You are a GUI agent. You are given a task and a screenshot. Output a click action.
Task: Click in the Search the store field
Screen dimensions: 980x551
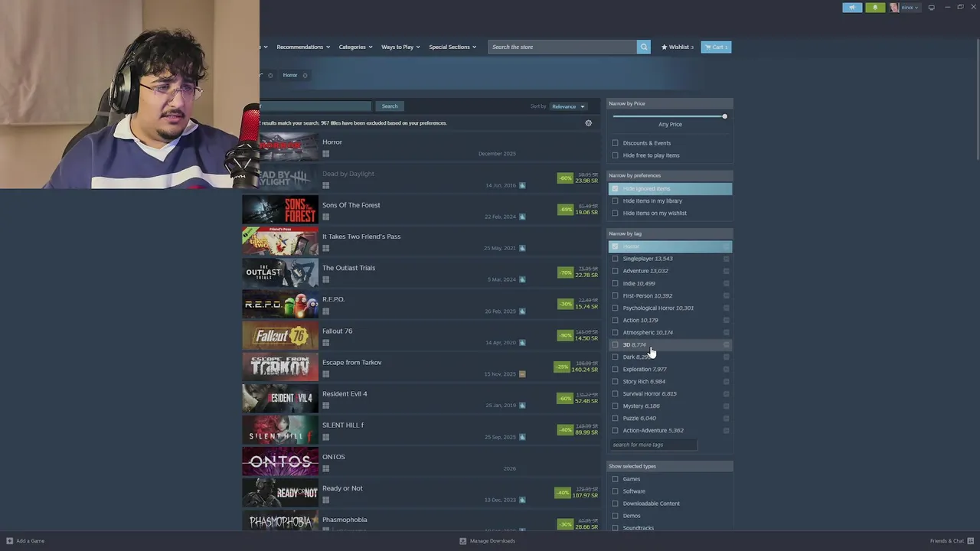click(x=563, y=47)
